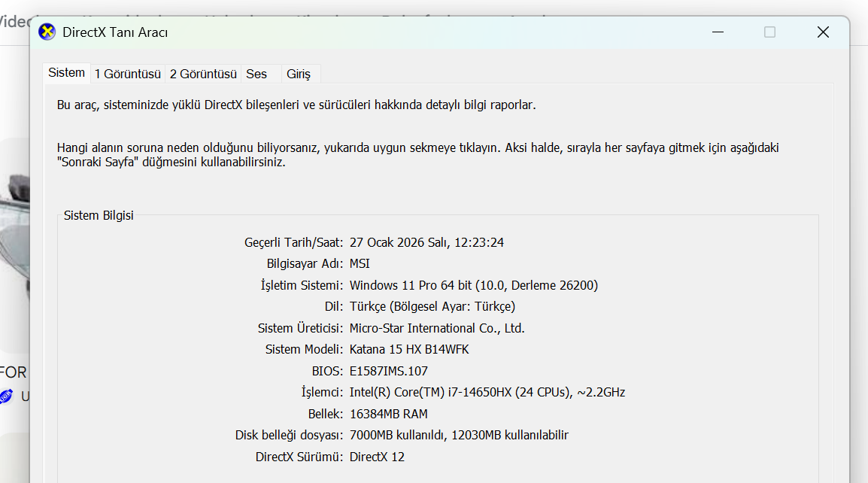Image resolution: width=868 pixels, height=483 pixels.
Task: Switch to the Sistem tab
Action: click(x=66, y=72)
